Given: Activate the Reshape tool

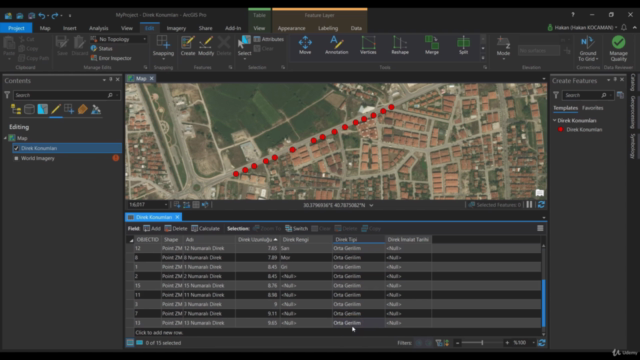Looking at the screenshot, I should pyautogui.click(x=400, y=45).
